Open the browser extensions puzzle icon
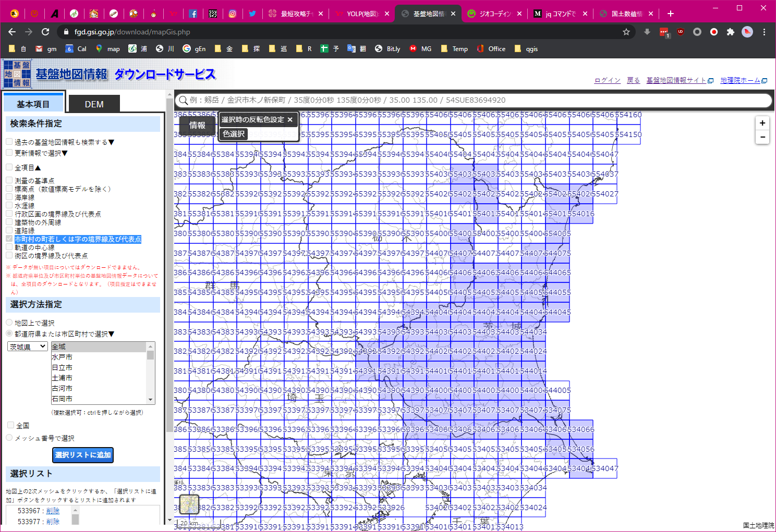This screenshot has height=532, width=776. (730, 32)
